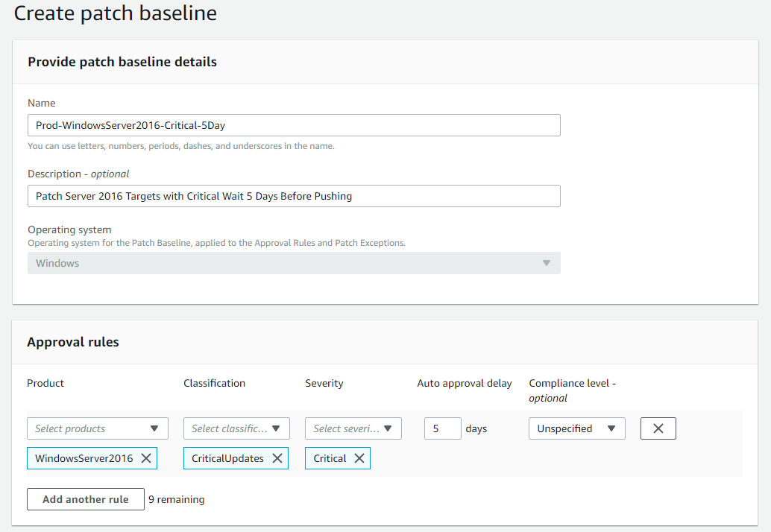Click the 9 remaining rules text
The image size is (771, 532).
pyautogui.click(x=176, y=499)
